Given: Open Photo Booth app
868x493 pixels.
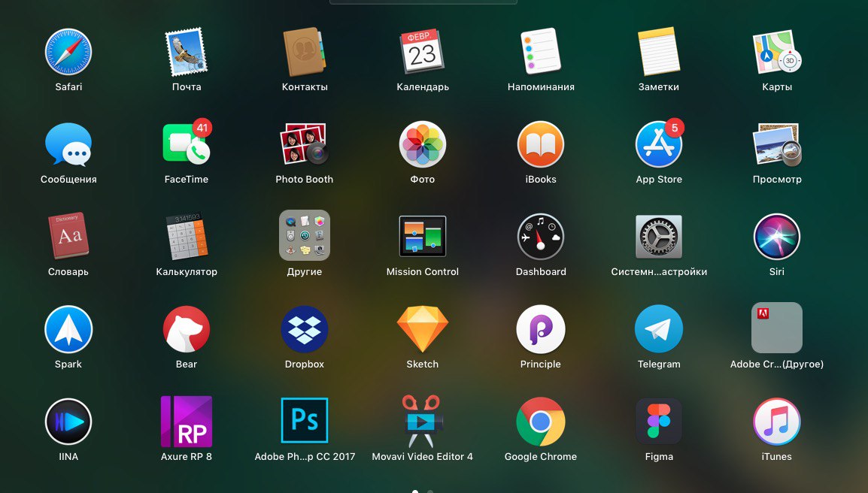Looking at the screenshot, I should [x=305, y=144].
